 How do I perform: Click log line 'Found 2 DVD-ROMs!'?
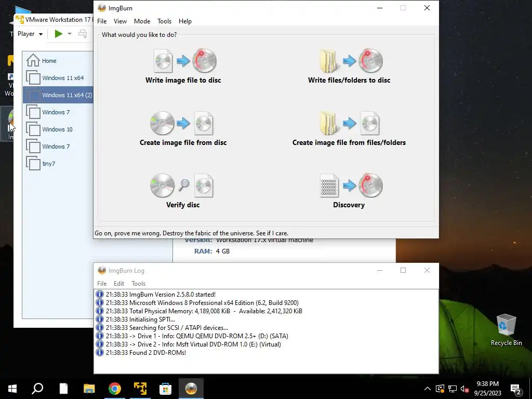tap(146, 353)
